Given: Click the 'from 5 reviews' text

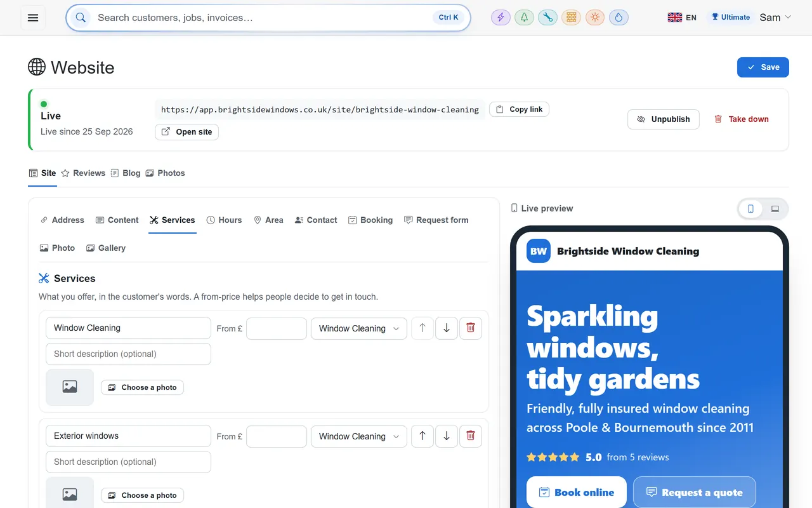Looking at the screenshot, I should pos(638,457).
